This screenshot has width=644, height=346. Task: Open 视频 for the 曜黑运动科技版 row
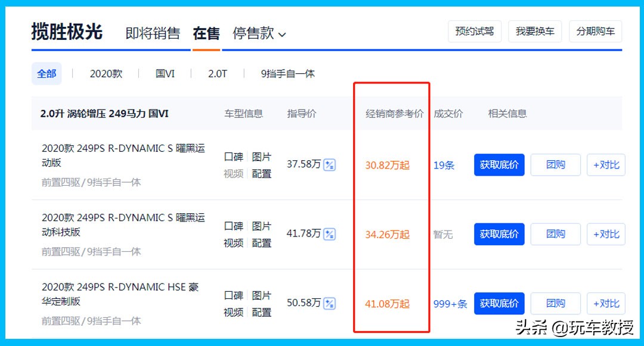click(x=234, y=243)
